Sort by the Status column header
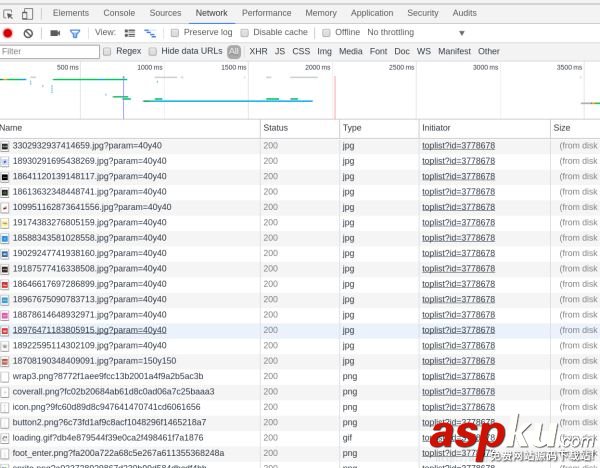Image resolution: width=600 pixels, height=468 pixels. (x=300, y=128)
